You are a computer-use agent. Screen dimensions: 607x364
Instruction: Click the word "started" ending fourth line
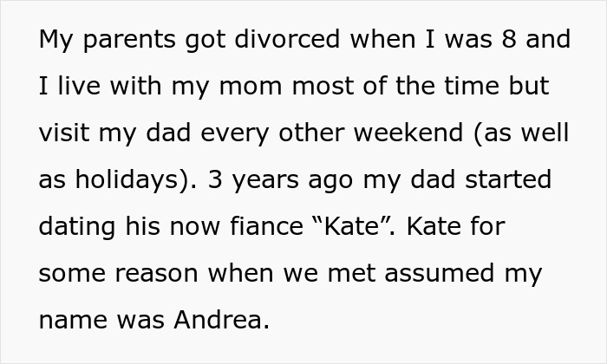click(508, 179)
